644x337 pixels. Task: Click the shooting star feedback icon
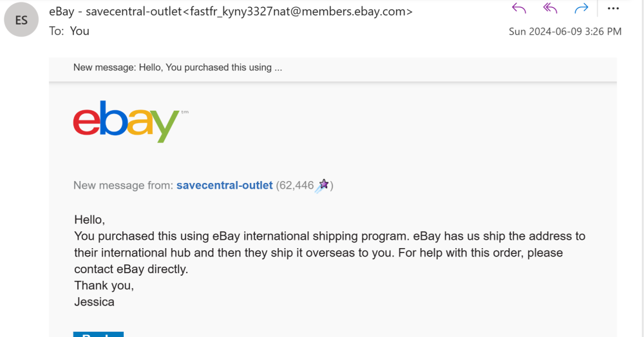click(322, 186)
